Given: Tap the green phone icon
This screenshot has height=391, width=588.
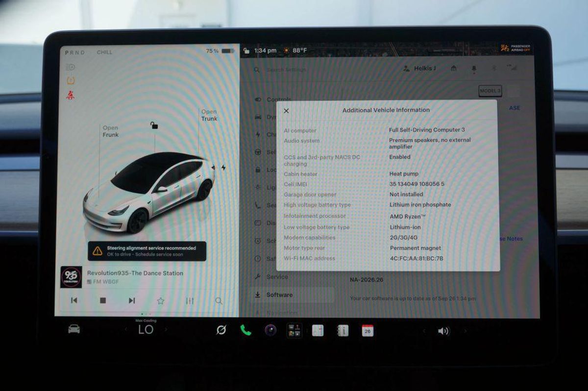Looking at the screenshot, I should coord(245,330).
